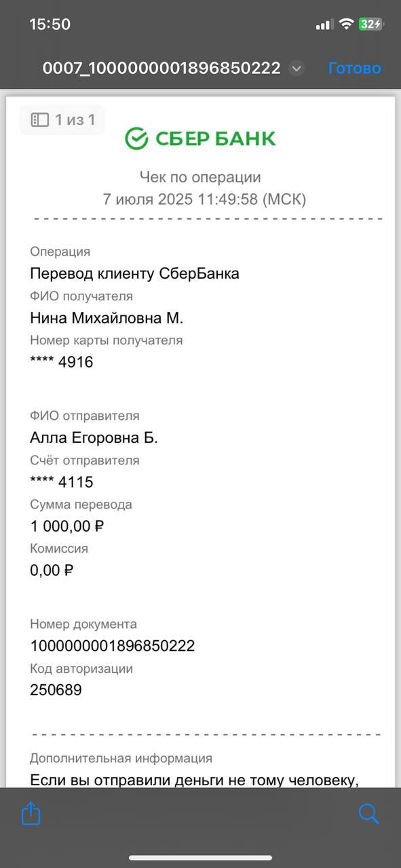The height and width of the screenshot is (868, 401).
Task: Select the document number 1000000001896850222 text
Action: coord(113,646)
